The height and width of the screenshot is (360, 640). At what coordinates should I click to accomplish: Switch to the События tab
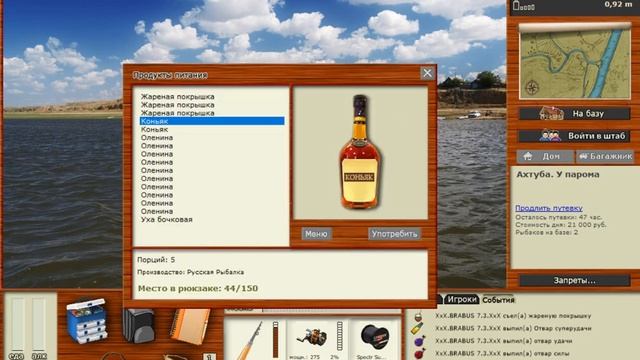coord(498,300)
